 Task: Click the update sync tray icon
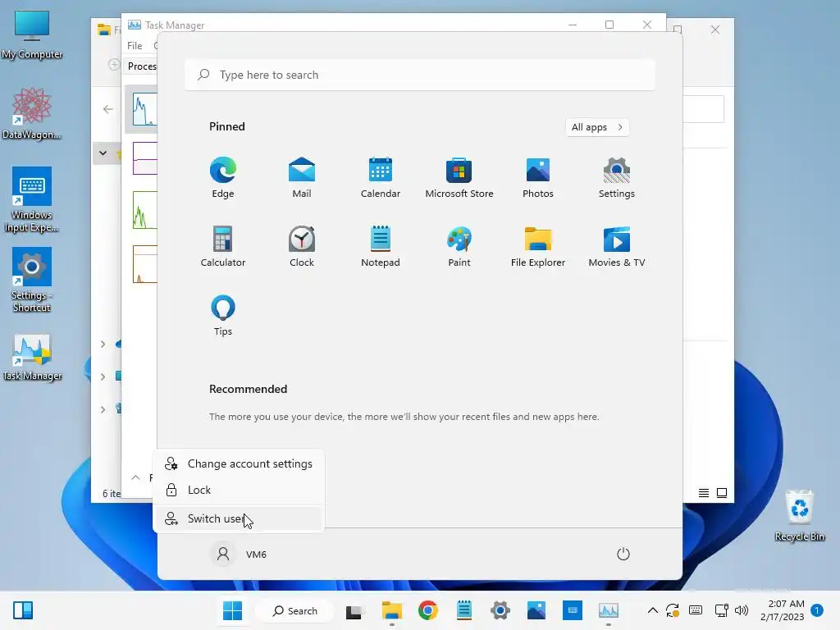[x=673, y=610]
